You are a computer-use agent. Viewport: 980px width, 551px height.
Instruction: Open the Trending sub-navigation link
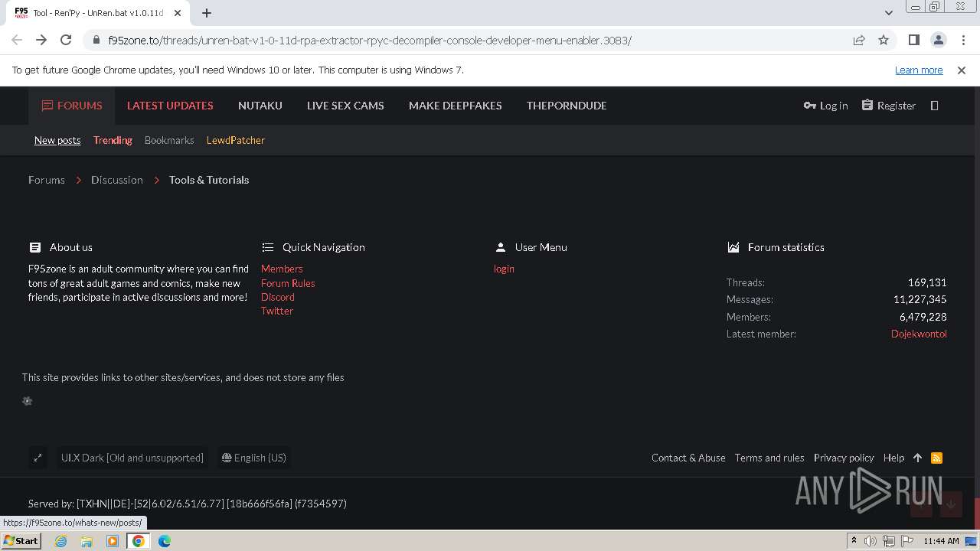[113, 140]
